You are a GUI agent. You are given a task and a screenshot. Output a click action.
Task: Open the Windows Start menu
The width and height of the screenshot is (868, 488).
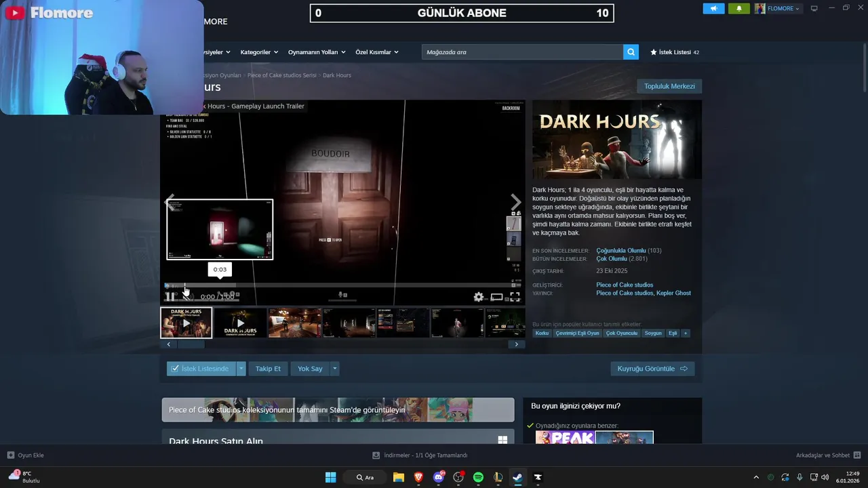330,477
